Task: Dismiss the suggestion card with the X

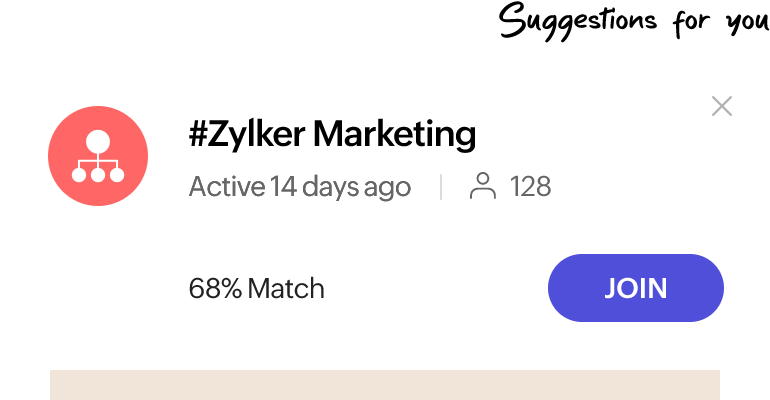Action: [721, 106]
